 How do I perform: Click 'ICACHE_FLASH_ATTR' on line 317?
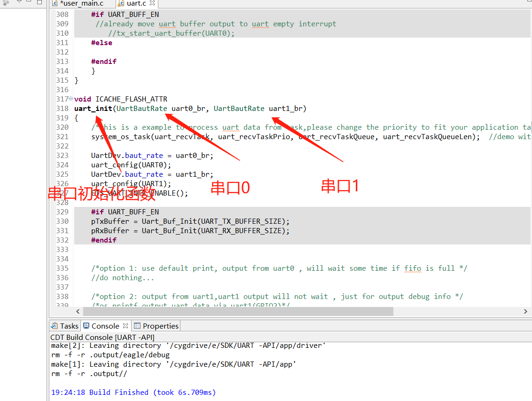click(131, 99)
